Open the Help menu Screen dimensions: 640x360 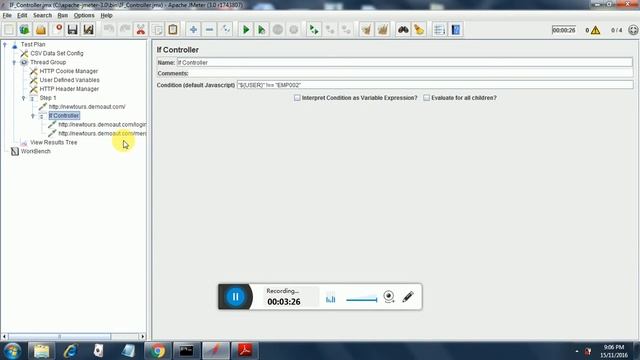(x=107, y=15)
